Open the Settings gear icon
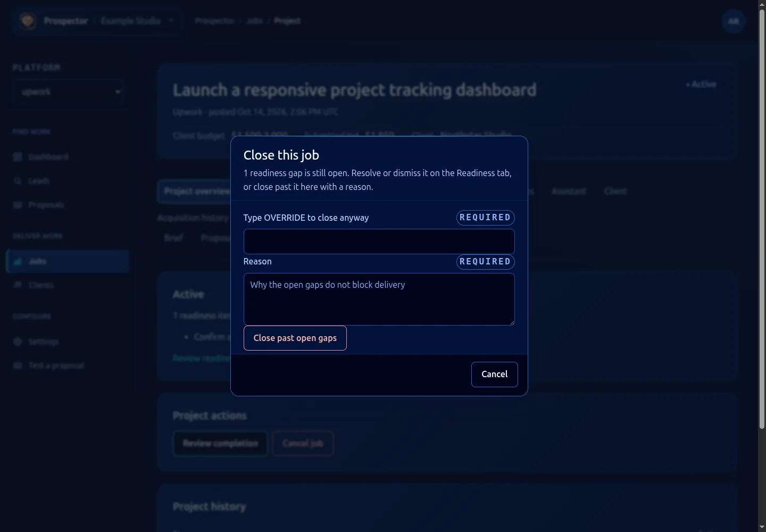This screenshot has width=766, height=532. (x=18, y=342)
